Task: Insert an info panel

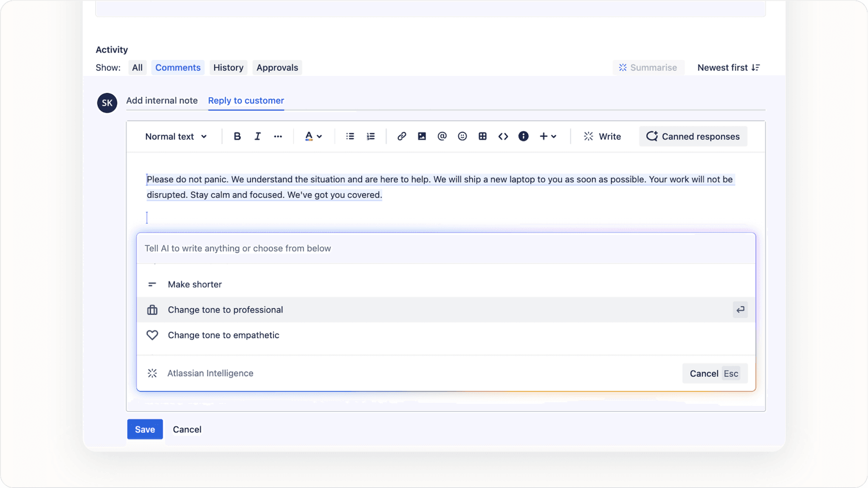Action: tap(523, 136)
